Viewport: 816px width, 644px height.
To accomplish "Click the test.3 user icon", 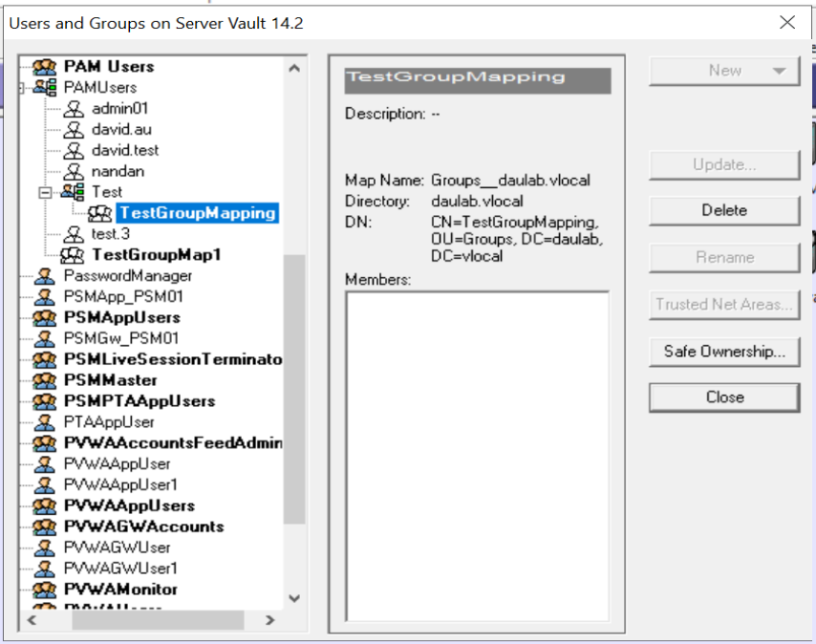I will [x=74, y=234].
